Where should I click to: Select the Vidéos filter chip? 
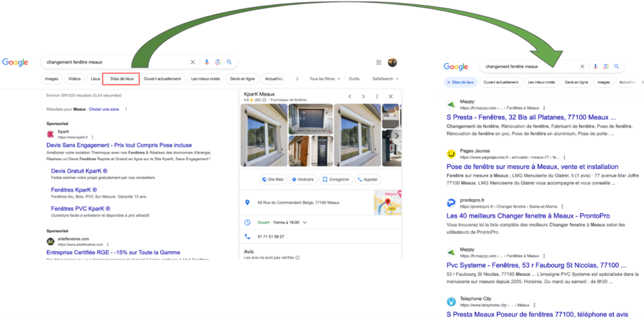(74, 78)
